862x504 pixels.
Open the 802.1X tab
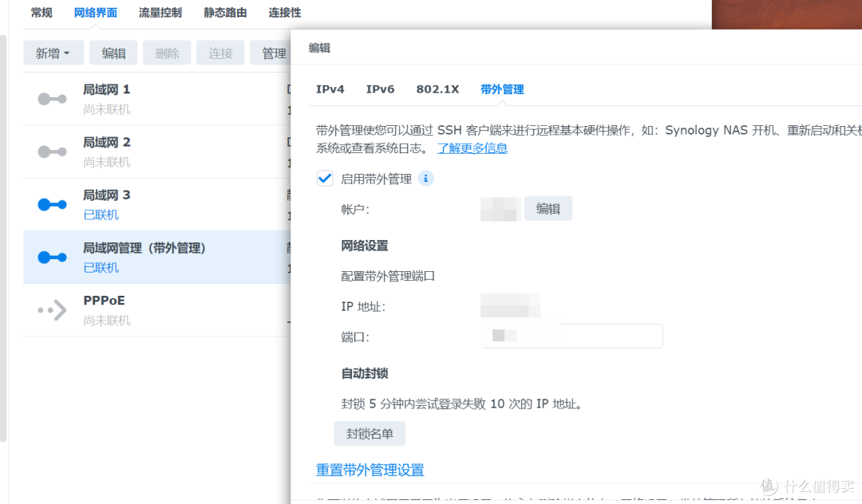[437, 89]
